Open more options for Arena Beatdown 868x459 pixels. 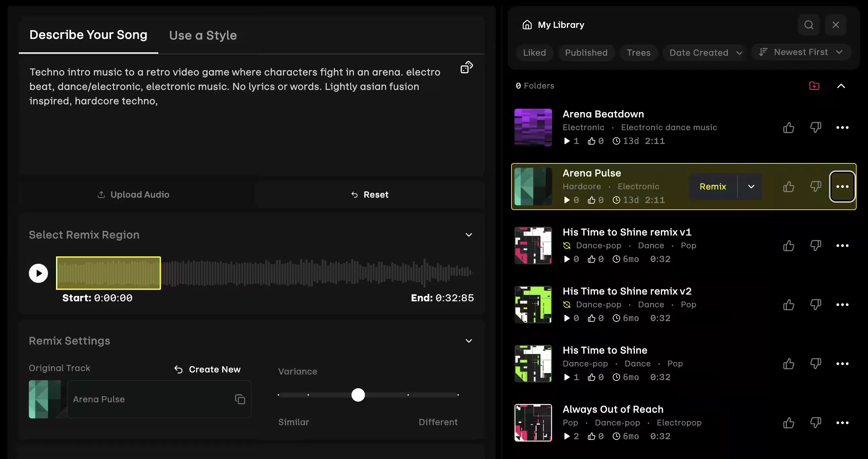coord(842,128)
